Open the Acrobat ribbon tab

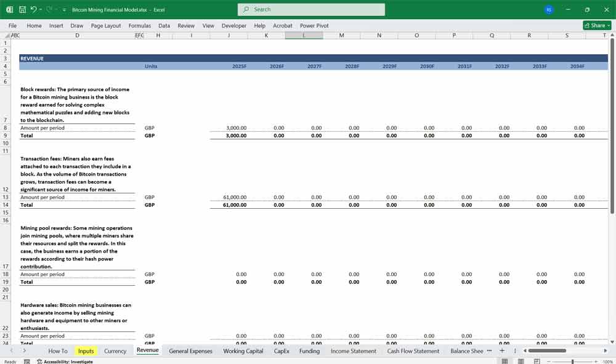click(x=283, y=25)
